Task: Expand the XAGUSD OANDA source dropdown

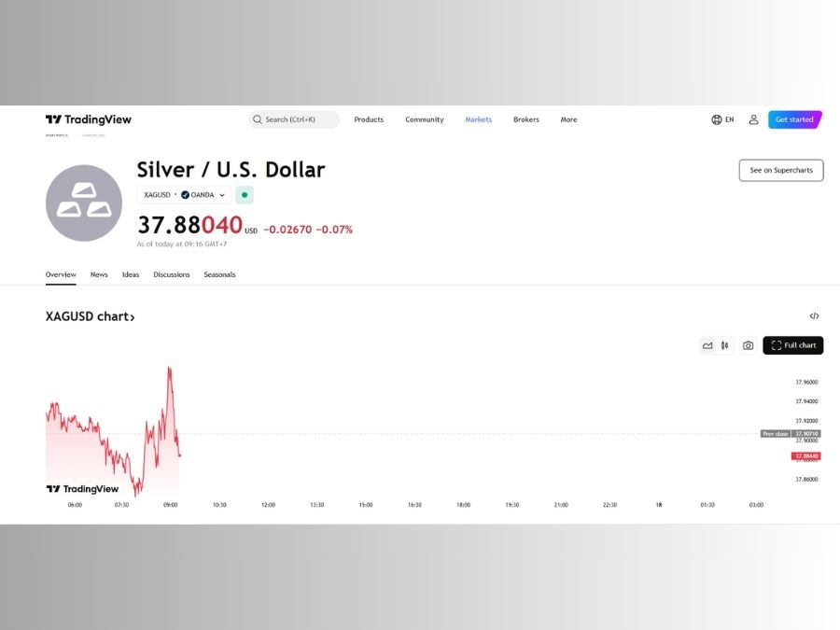Action: pos(184,195)
